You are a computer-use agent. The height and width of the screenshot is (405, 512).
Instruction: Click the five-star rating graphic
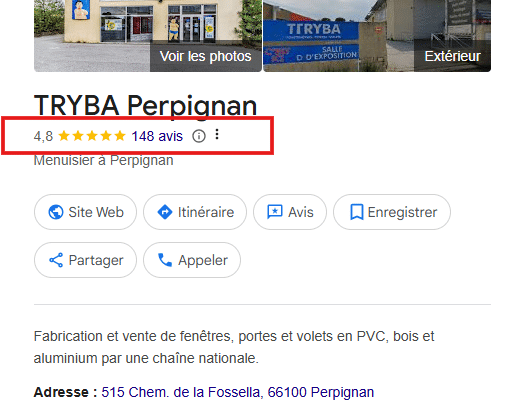(92, 136)
